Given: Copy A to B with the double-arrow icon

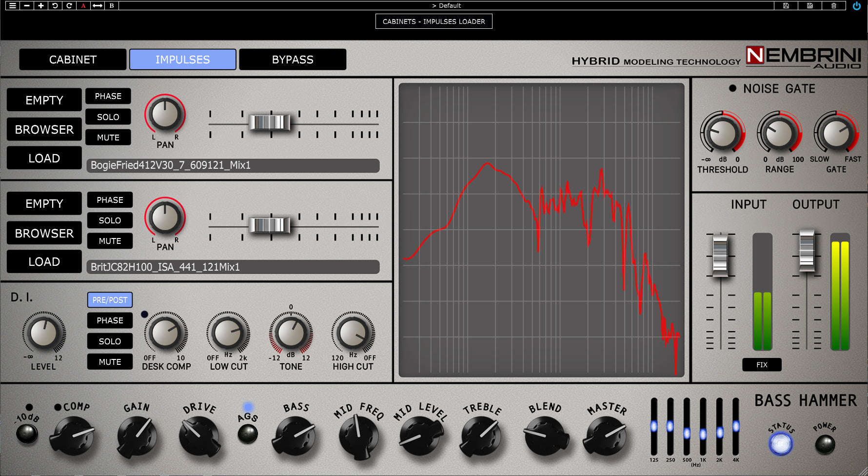Looking at the screenshot, I should [x=98, y=5].
